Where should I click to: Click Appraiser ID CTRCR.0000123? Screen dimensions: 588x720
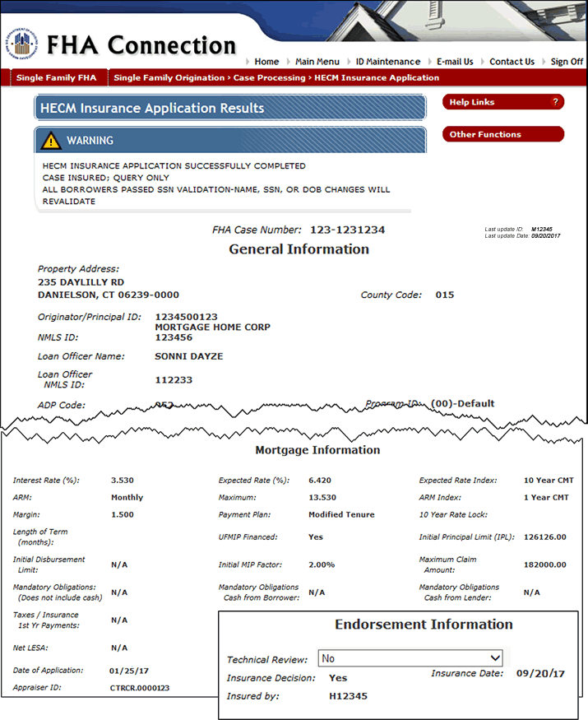tap(140, 688)
